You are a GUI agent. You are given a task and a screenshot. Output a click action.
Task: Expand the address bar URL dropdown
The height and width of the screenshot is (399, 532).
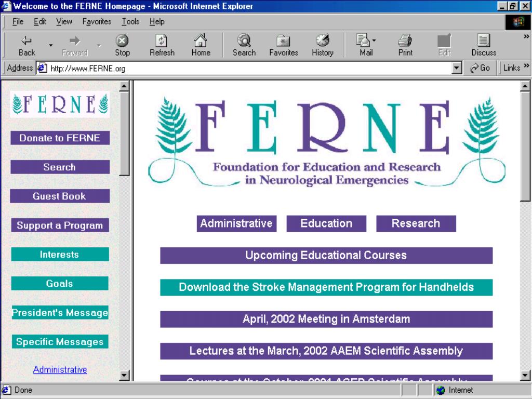click(x=457, y=68)
